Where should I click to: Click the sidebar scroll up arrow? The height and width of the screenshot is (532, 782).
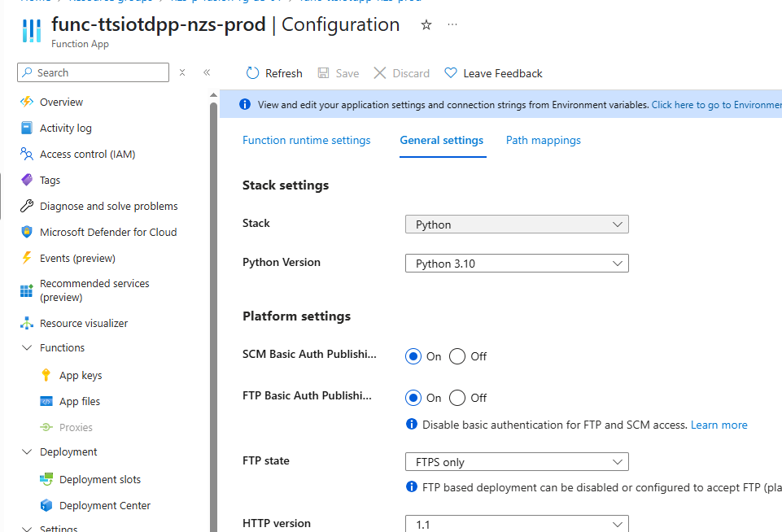pos(213,94)
